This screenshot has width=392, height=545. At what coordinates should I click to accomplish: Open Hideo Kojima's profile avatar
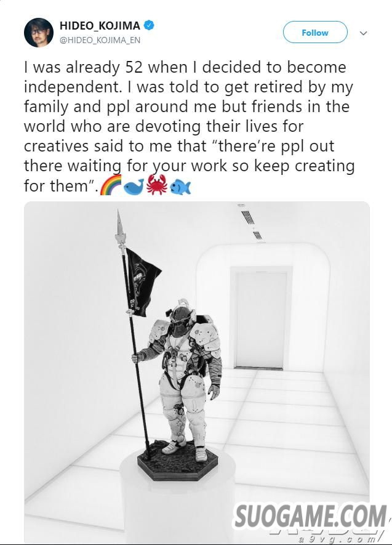(x=39, y=32)
